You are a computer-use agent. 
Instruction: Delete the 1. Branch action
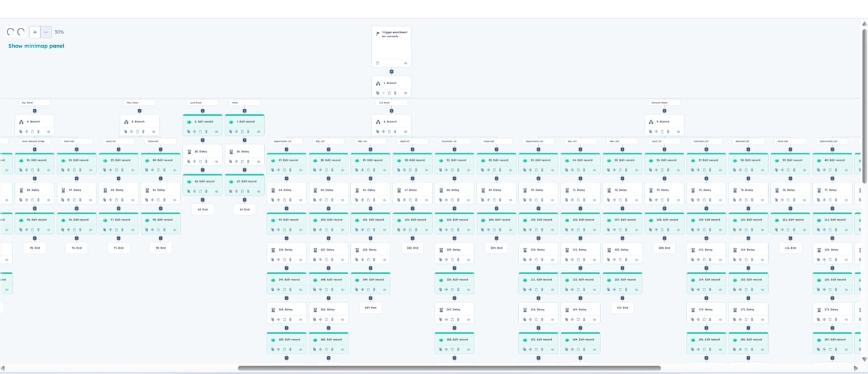(395, 93)
